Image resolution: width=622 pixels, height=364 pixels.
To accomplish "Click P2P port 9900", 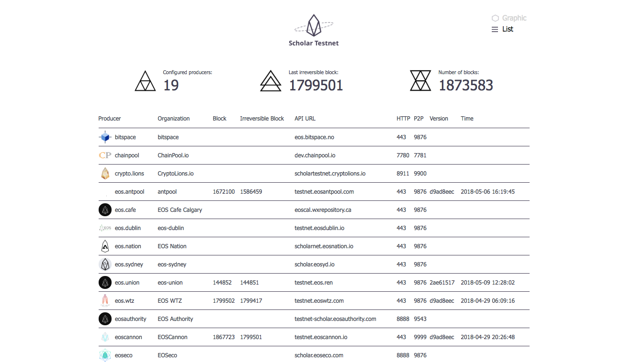I will click(x=420, y=174).
